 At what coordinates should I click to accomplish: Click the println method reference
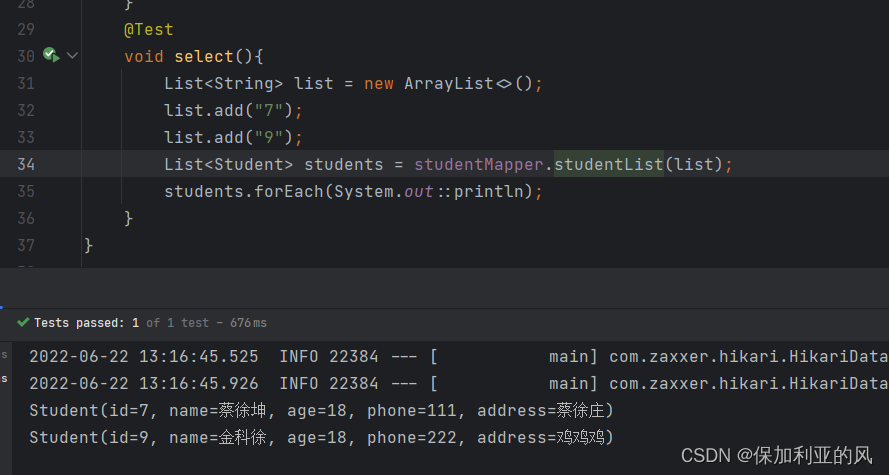(x=489, y=191)
